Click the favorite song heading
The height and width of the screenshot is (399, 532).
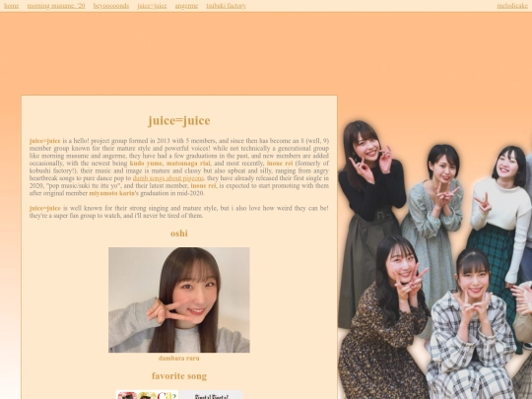[179, 376]
